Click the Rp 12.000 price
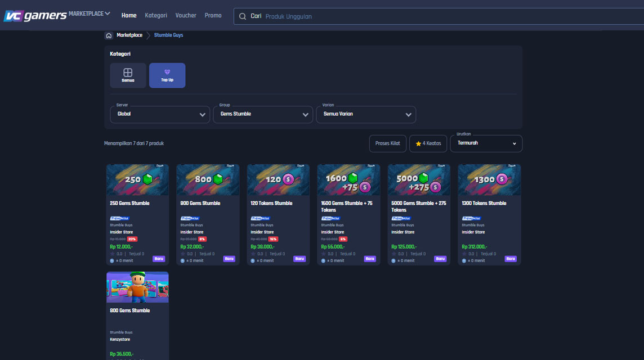644x360 pixels. click(x=121, y=247)
